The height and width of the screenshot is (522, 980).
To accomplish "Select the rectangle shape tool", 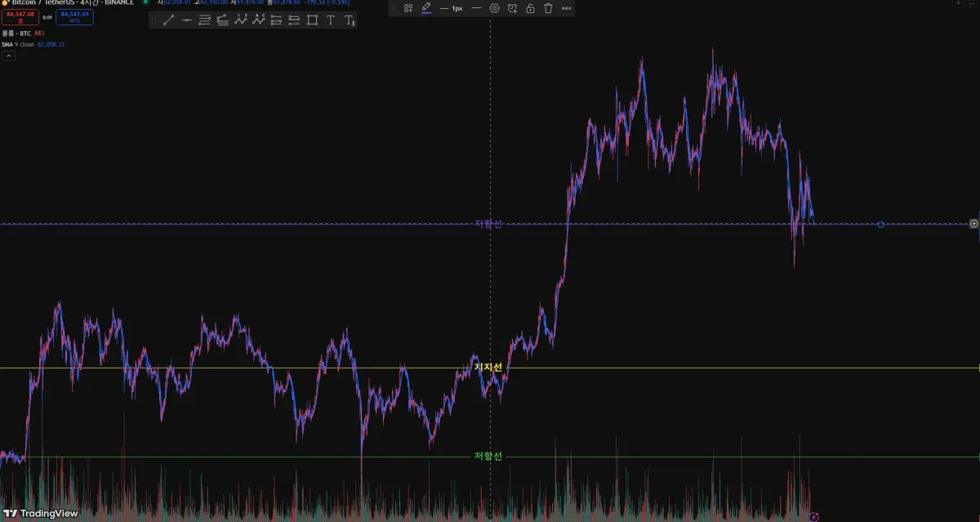I will (313, 20).
